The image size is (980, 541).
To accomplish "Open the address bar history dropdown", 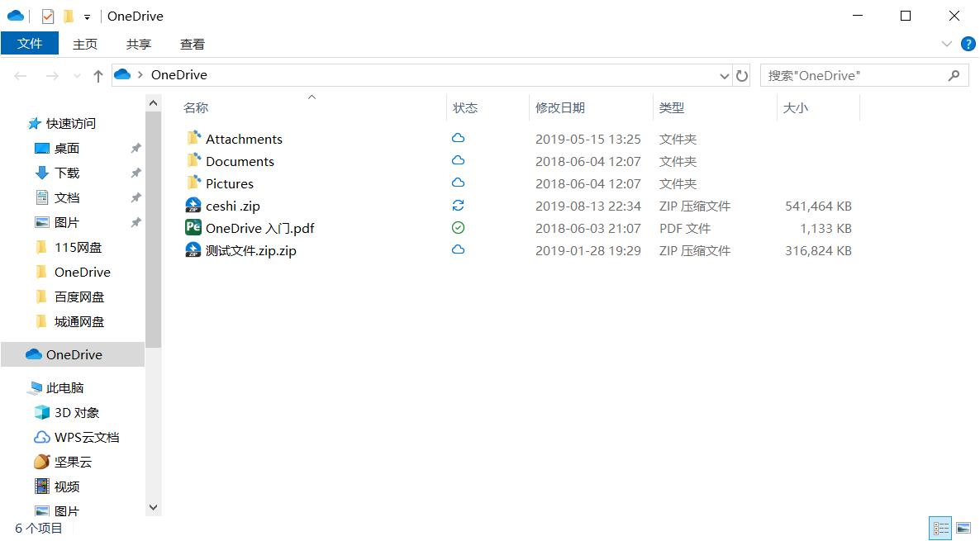I will click(724, 74).
